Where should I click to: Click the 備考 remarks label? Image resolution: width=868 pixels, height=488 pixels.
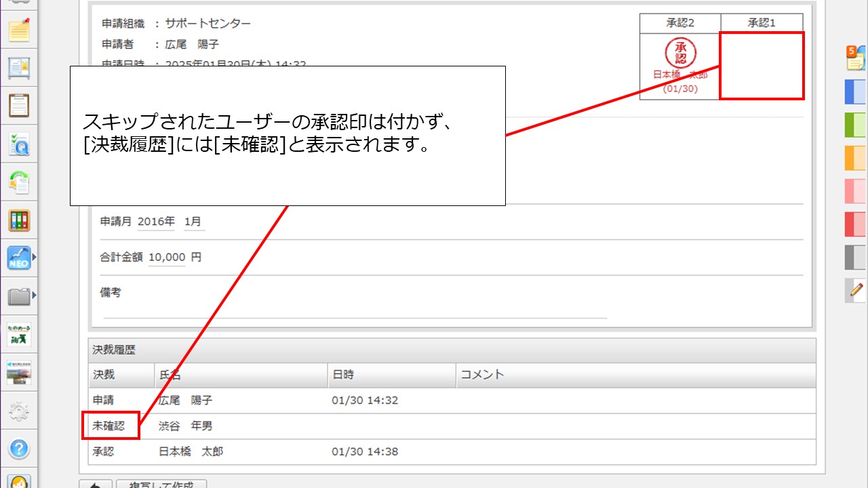pos(111,292)
